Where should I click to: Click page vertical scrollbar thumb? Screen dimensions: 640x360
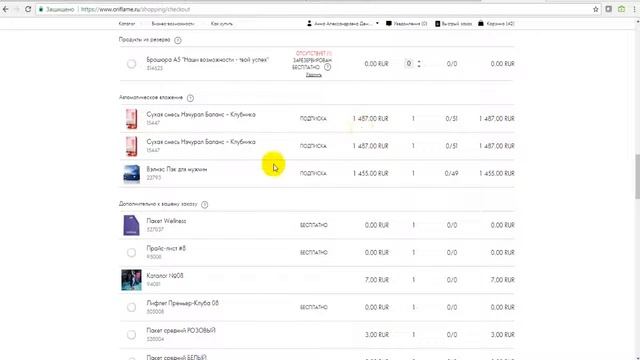click(637, 177)
